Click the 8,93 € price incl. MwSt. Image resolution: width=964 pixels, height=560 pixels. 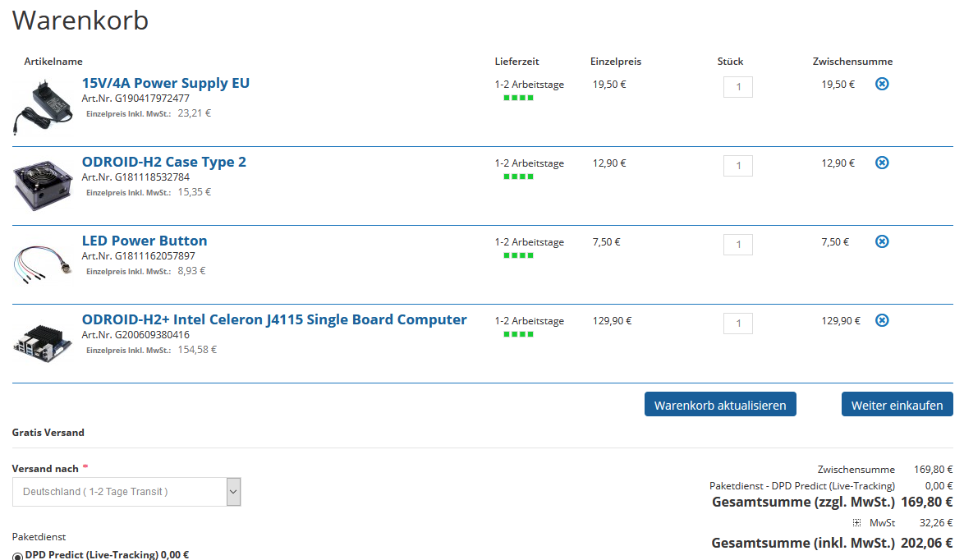point(192,270)
